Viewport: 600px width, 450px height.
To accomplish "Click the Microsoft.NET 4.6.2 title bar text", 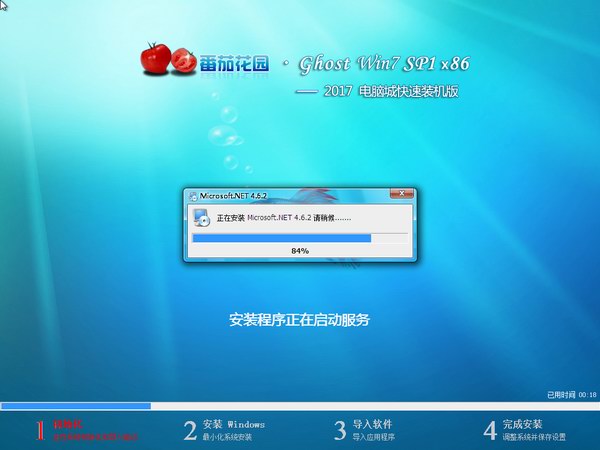I will tap(233, 196).
